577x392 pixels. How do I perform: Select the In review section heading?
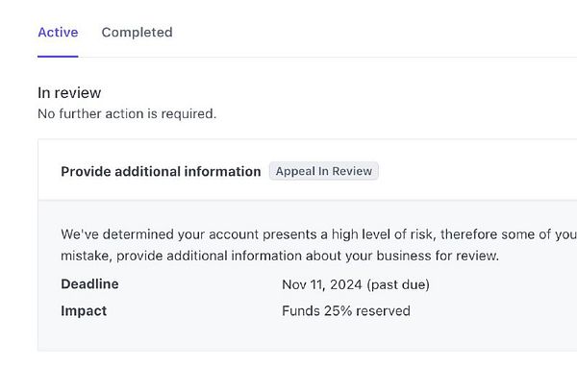point(69,93)
